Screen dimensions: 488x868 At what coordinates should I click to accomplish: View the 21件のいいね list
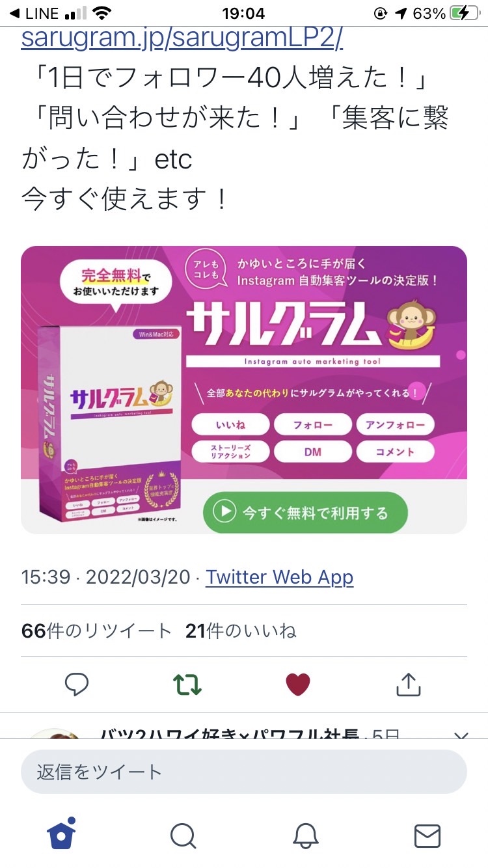(241, 631)
